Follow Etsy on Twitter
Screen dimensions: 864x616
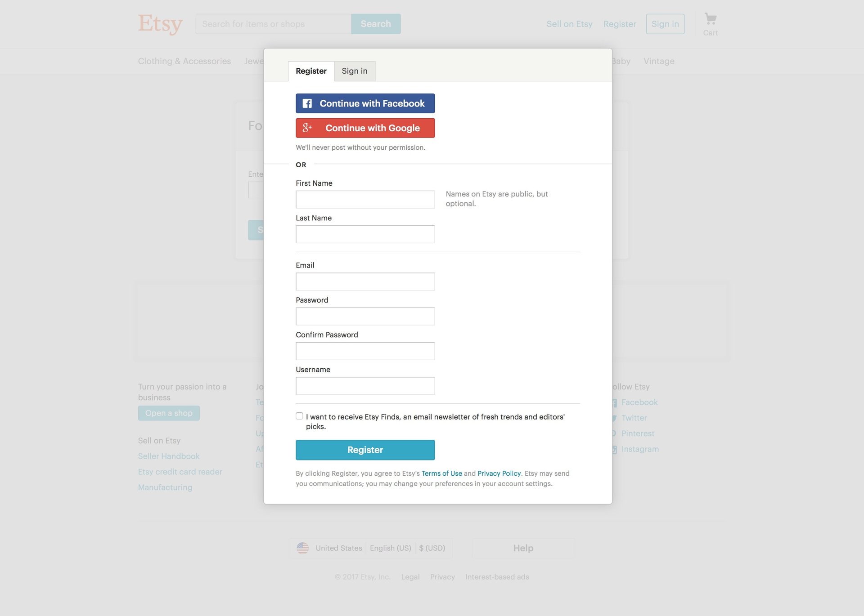coord(634,418)
